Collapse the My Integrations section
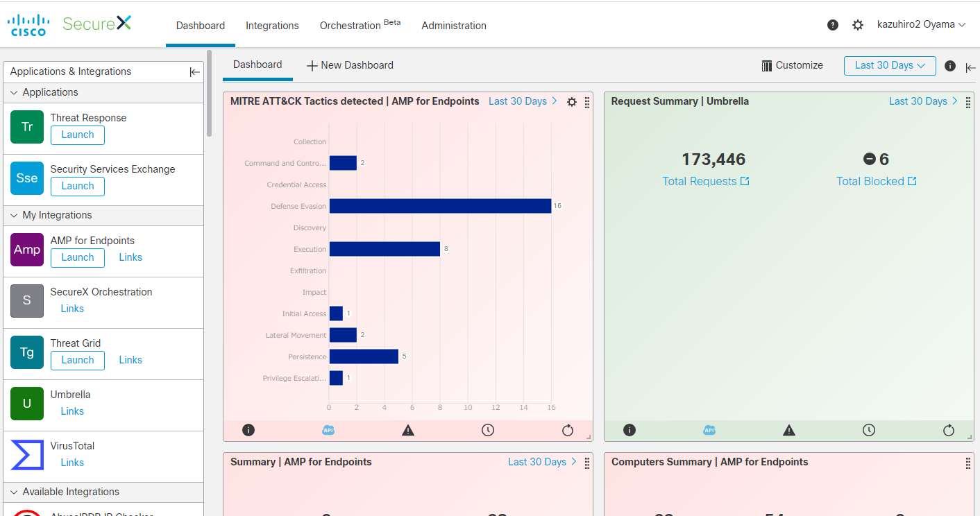 coord(14,215)
